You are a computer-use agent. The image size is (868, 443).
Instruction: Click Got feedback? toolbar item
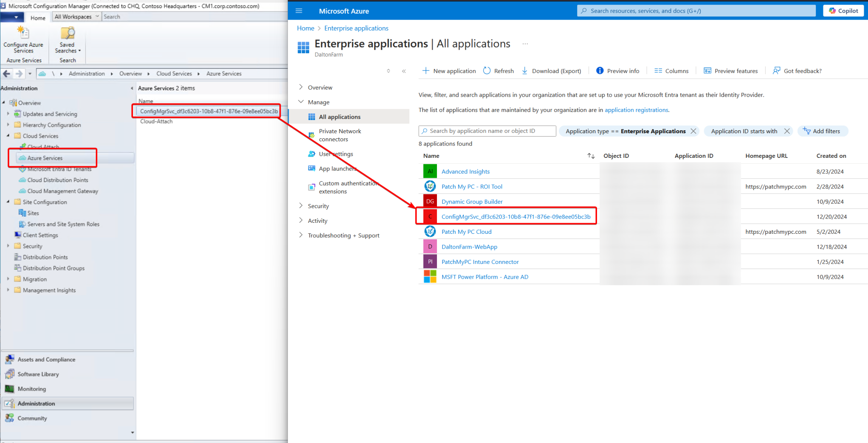click(x=797, y=71)
